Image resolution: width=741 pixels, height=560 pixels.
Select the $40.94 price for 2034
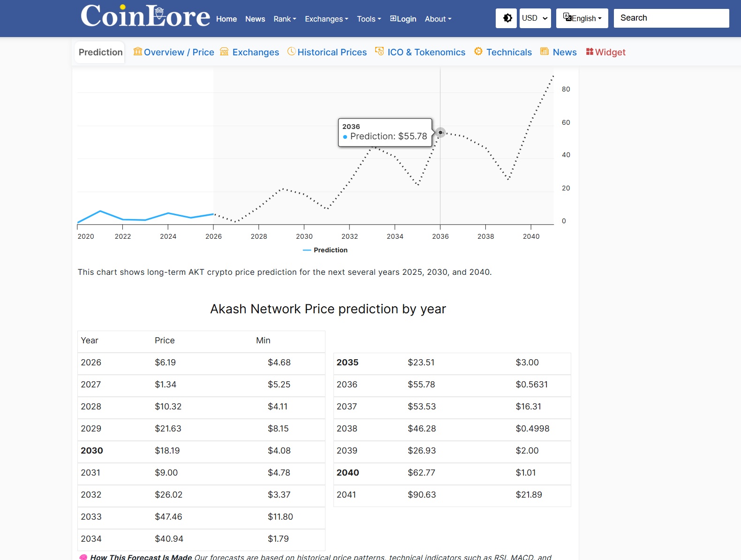(169, 539)
